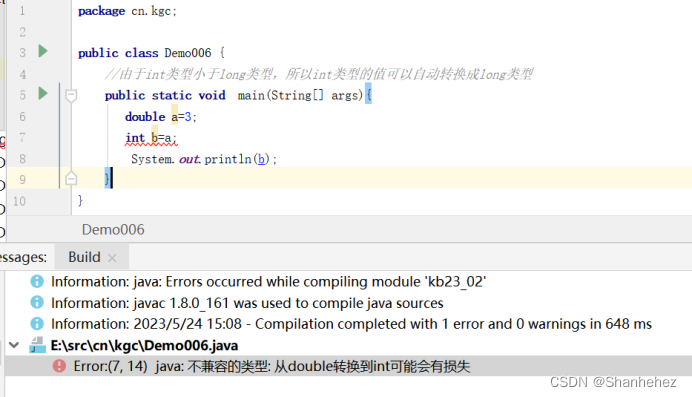Select the incompatible types error message
The image size is (692, 397).
tap(272, 366)
